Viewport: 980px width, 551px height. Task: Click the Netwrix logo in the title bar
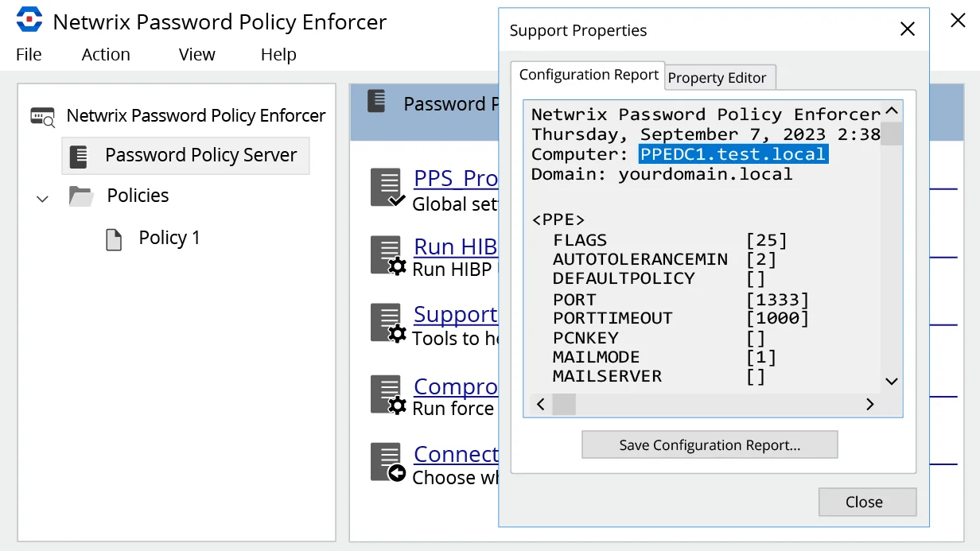29,20
